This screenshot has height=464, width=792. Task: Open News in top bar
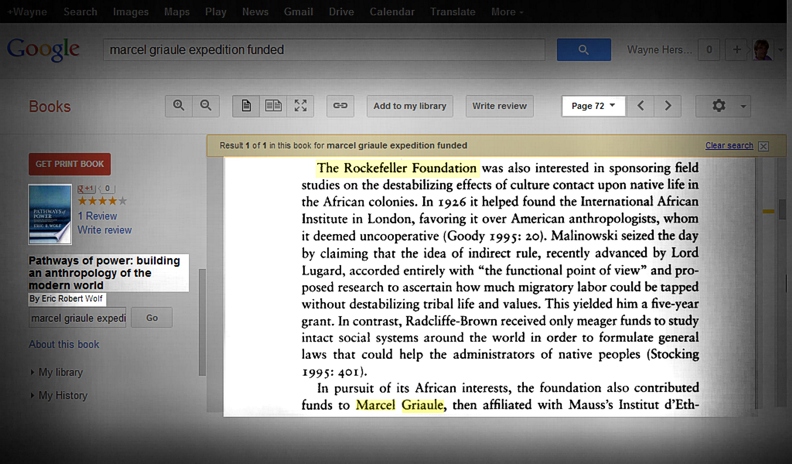click(x=255, y=12)
